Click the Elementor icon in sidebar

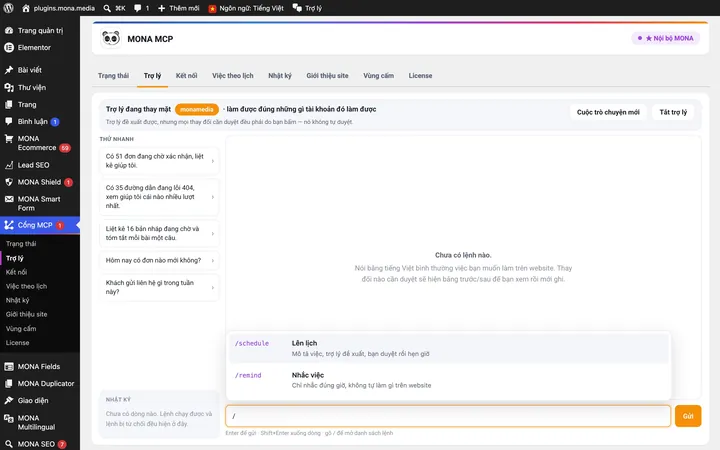pyautogui.click(x=9, y=47)
